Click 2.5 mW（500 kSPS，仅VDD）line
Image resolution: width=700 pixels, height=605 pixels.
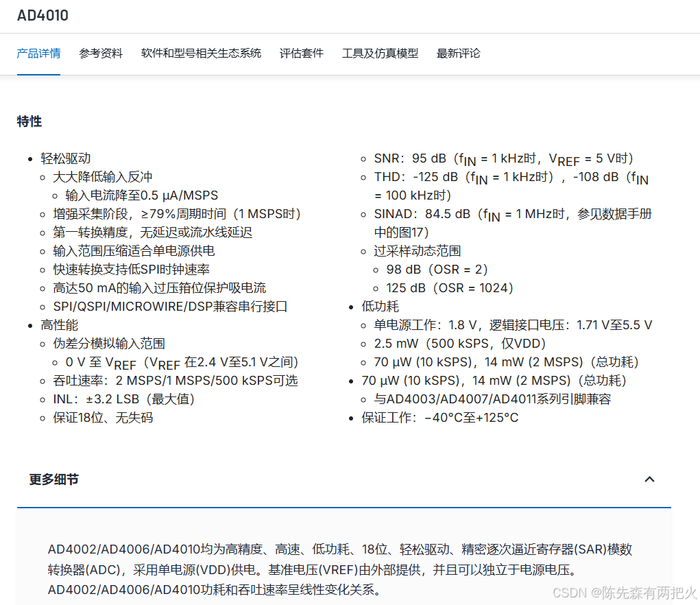460,344
